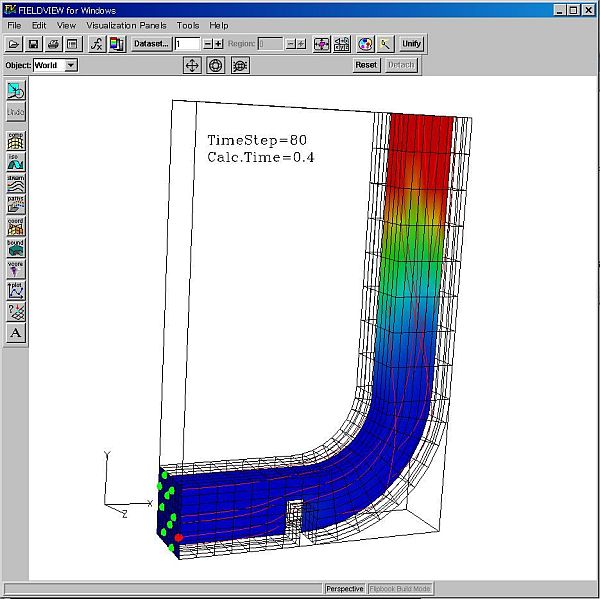Open the Streamlines panel icon
Viewport: 600px width, 599px height.
click(x=16, y=183)
